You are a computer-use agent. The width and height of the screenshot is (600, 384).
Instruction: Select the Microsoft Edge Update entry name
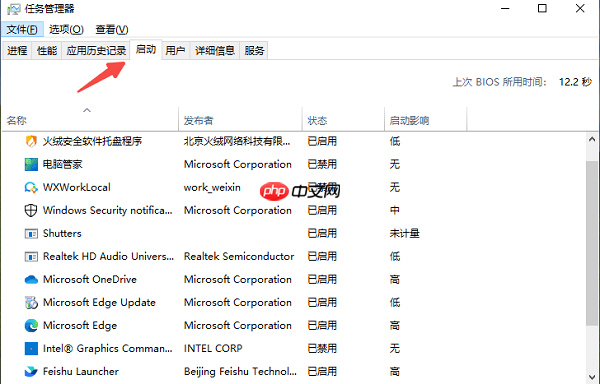point(99,303)
